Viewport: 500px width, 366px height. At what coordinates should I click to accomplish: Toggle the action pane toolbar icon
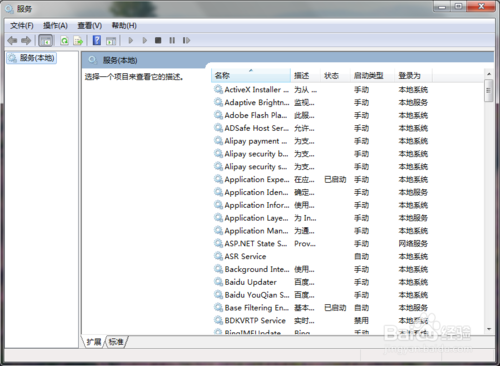pos(111,41)
